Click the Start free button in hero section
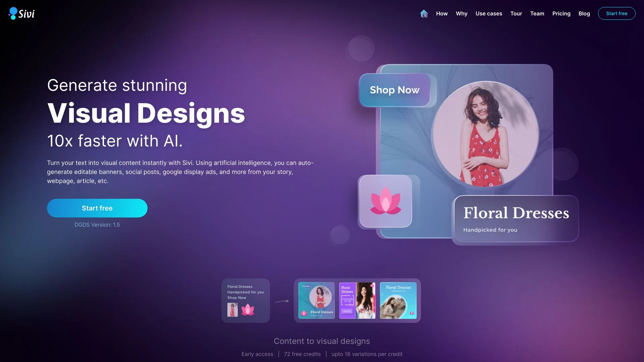Viewport: 644px width, 362px height. coord(97,208)
